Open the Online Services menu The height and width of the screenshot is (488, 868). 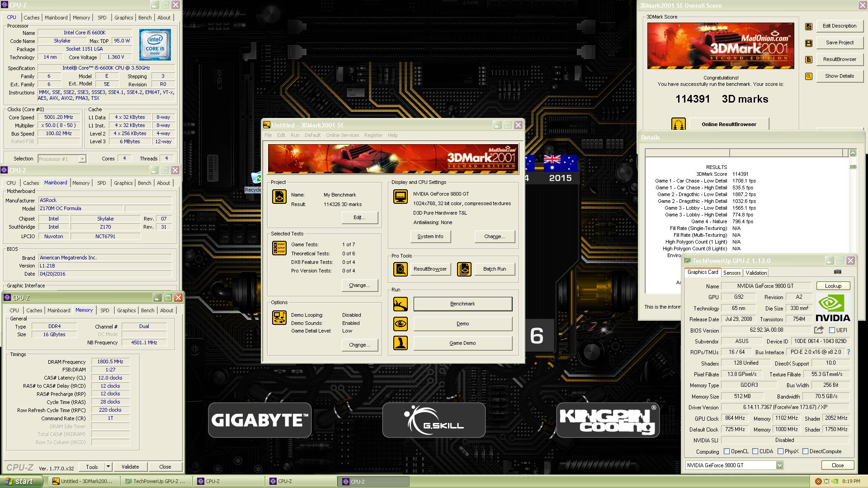tap(342, 135)
